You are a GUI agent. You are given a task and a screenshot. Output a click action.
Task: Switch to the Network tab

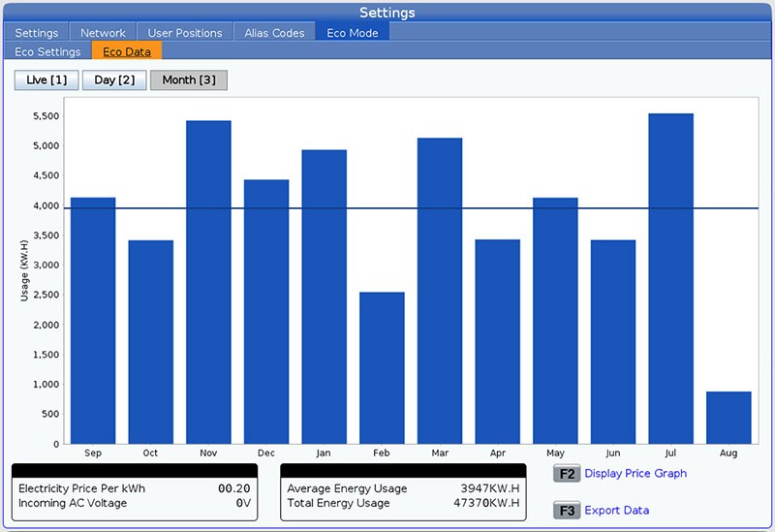[103, 33]
